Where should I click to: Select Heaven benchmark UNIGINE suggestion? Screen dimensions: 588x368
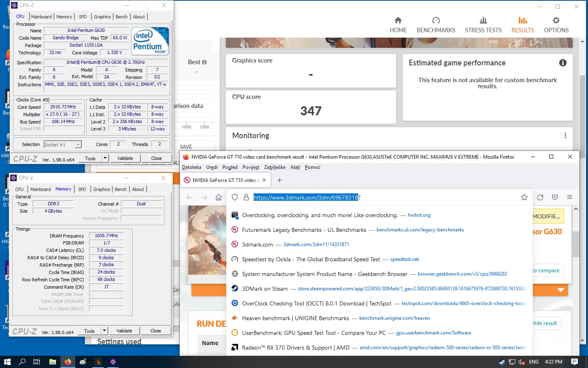tap(380, 318)
